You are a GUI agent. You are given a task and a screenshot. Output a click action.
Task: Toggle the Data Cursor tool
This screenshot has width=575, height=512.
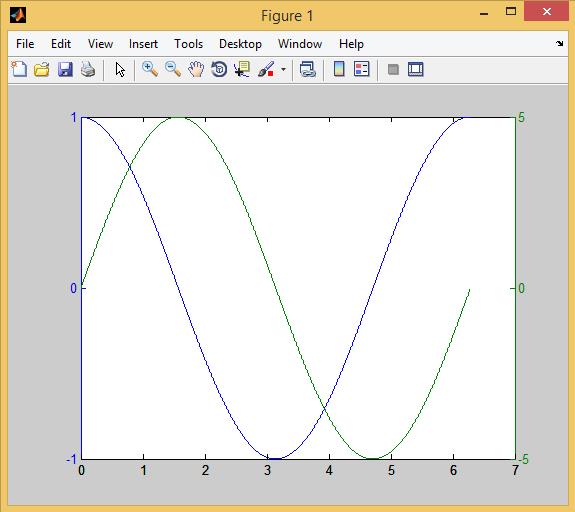tap(242, 69)
